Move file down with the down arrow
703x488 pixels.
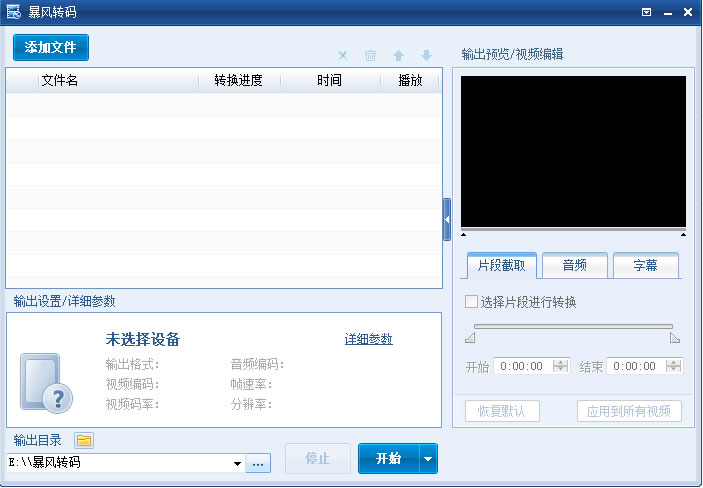coord(426,56)
